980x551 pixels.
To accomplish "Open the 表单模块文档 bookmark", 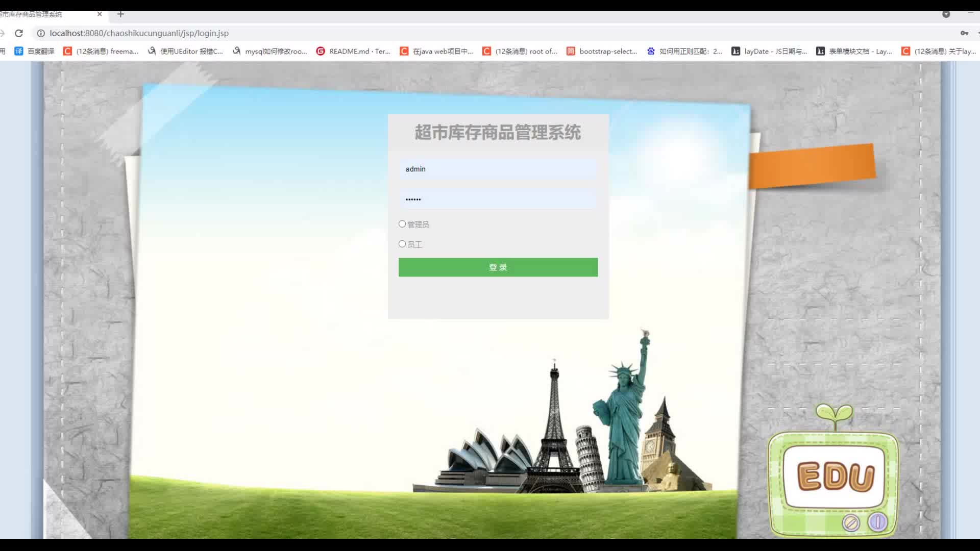I will click(854, 51).
